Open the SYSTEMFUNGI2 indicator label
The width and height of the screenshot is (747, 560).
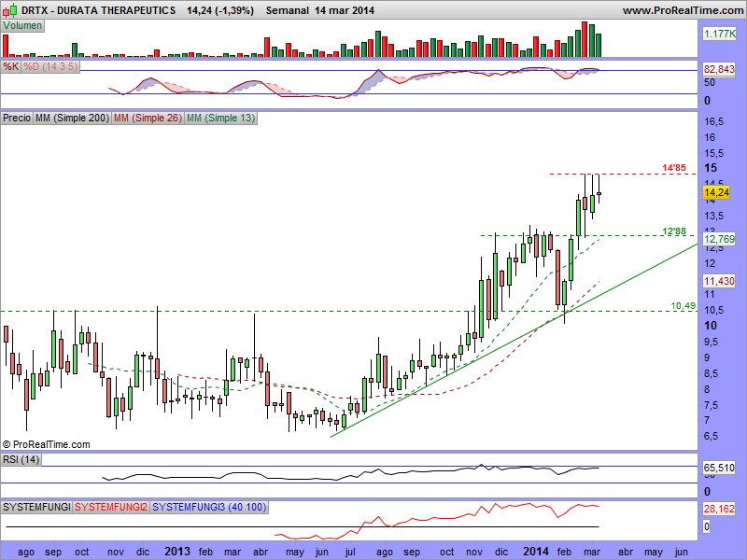[x=111, y=507]
